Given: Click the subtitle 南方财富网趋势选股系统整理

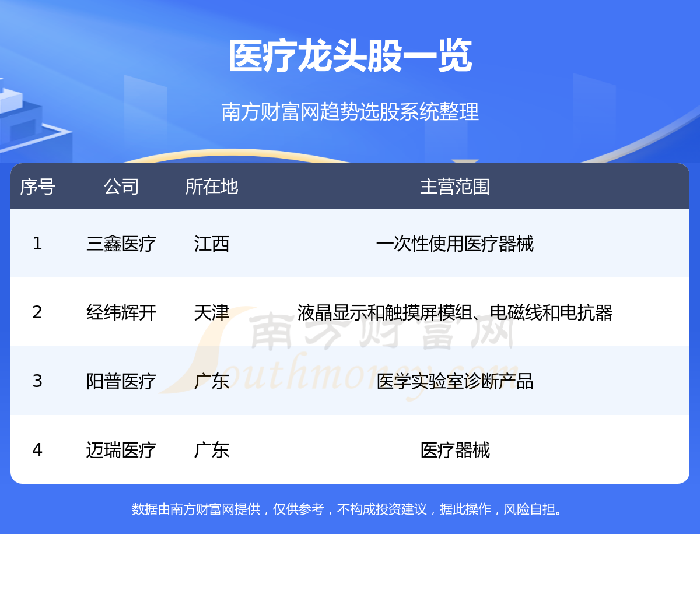Looking at the screenshot, I should [350, 111].
